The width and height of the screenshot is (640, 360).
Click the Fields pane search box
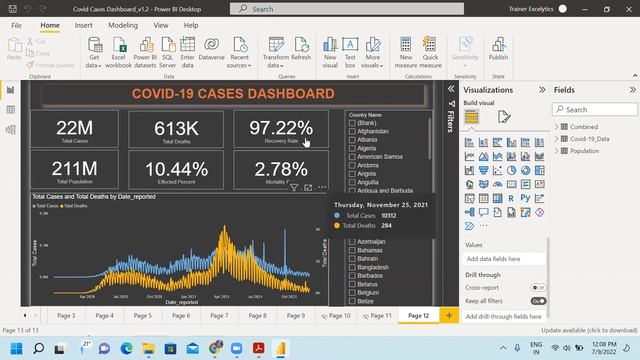pyautogui.click(x=594, y=109)
